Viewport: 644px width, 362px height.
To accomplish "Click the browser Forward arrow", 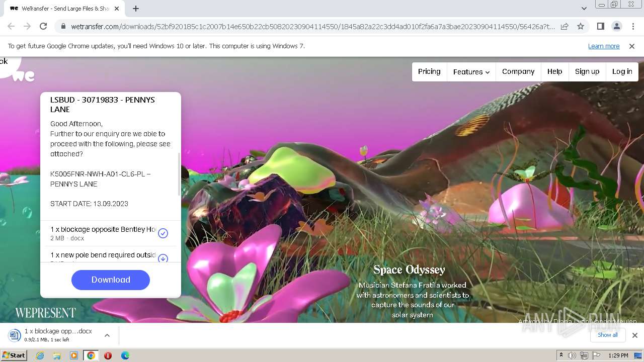I will coord(27,26).
